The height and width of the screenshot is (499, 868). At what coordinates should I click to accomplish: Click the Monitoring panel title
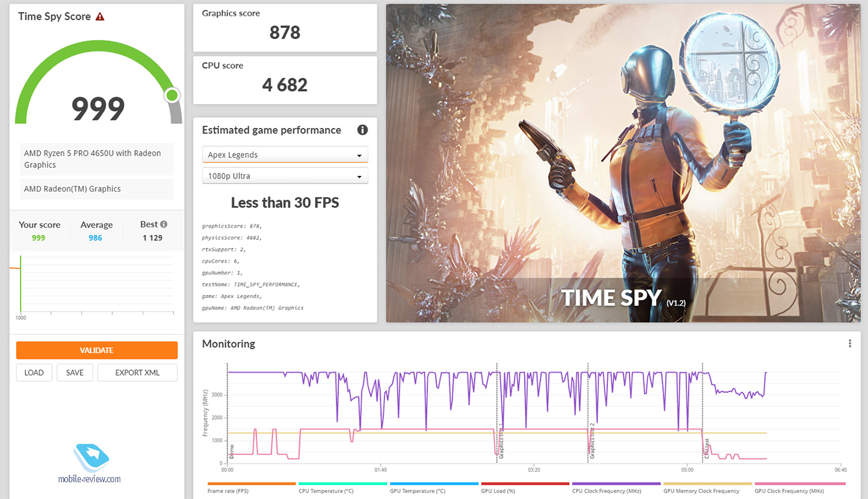tap(229, 344)
